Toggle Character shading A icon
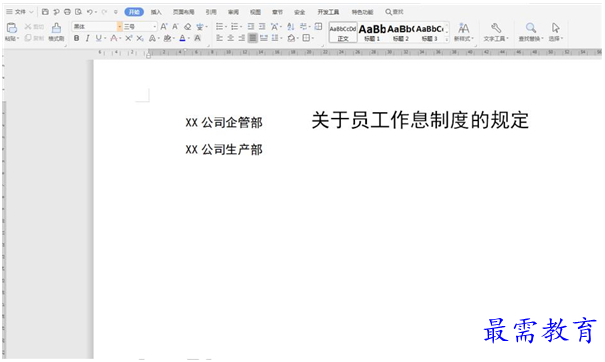Image resolution: width=605 pixels, height=362 pixels. coord(198,38)
